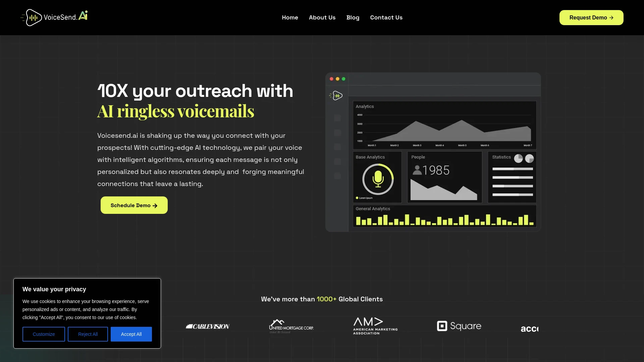Click the red dot window control button
This screenshot has height=362, width=644.
[x=331, y=78]
